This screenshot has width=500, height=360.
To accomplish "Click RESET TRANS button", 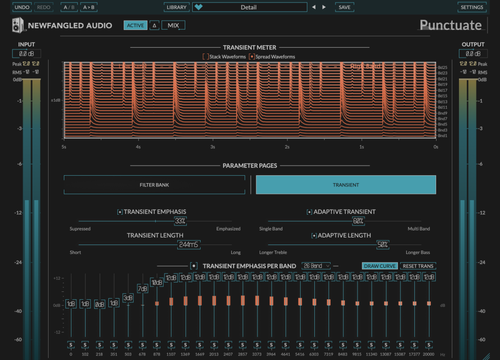I will click(418, 266).
